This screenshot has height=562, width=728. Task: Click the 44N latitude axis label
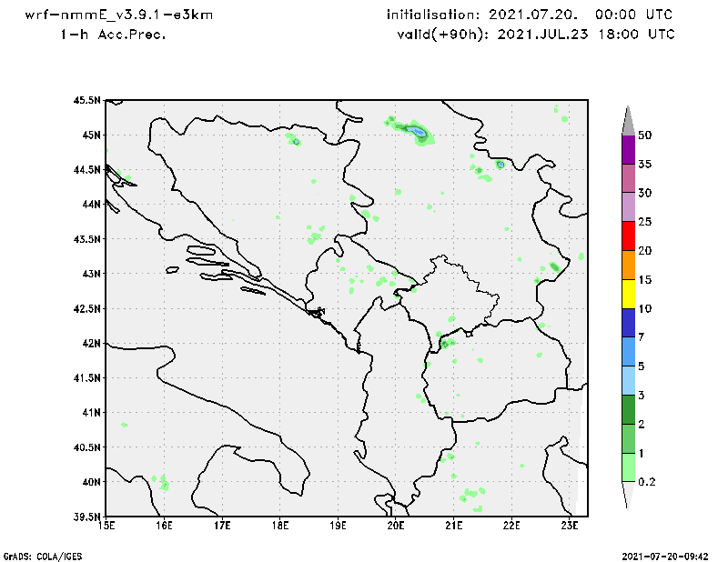(92, 205)
